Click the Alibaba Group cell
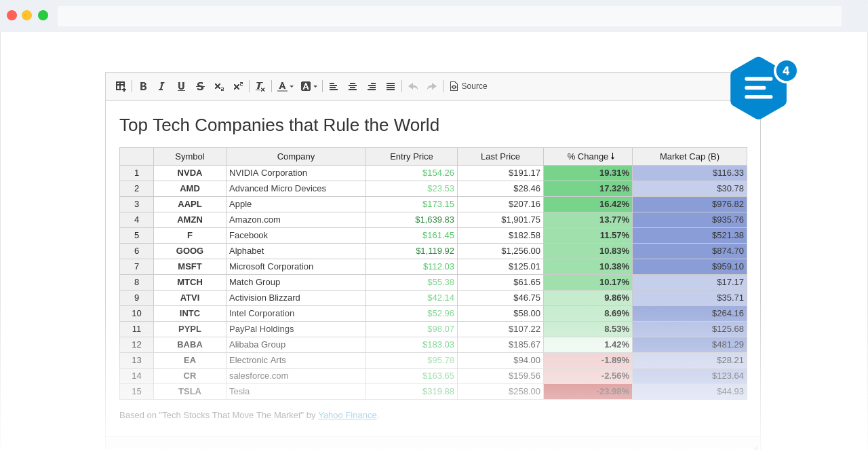 pos(296,345)
